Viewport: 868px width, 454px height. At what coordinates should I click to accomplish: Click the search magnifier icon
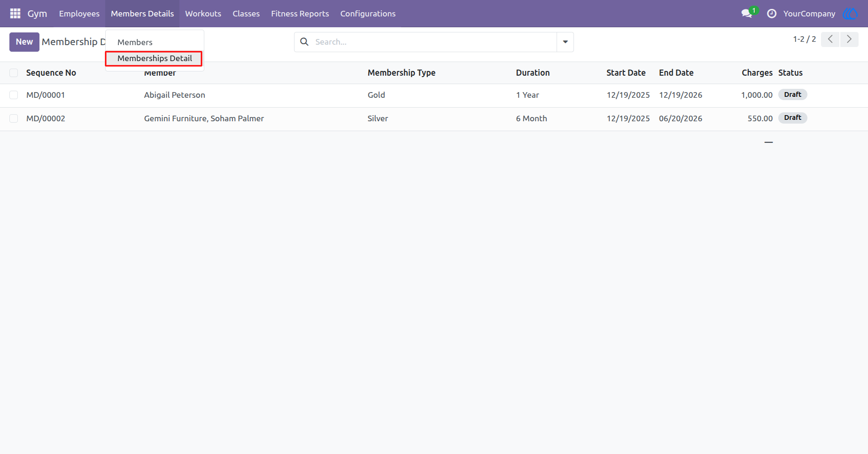pyautogui.click(x=304, y=42)
